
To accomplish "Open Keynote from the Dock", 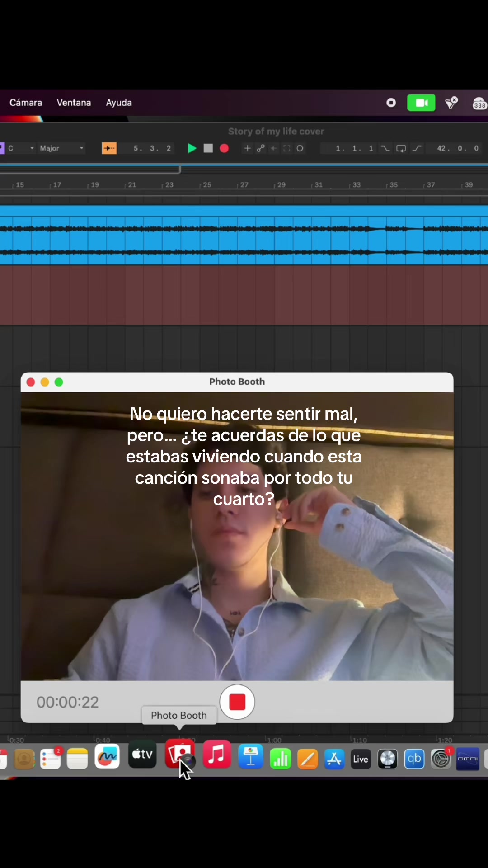I will (251, 756).
